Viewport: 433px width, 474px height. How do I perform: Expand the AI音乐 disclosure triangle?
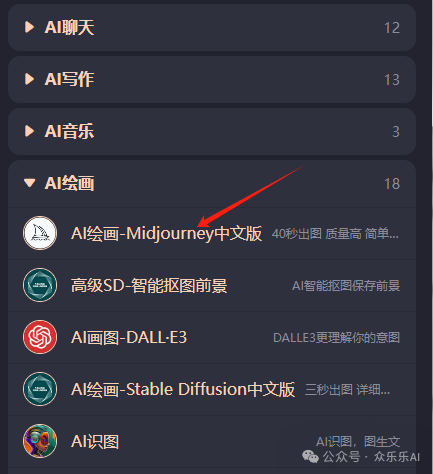[30, 131]
